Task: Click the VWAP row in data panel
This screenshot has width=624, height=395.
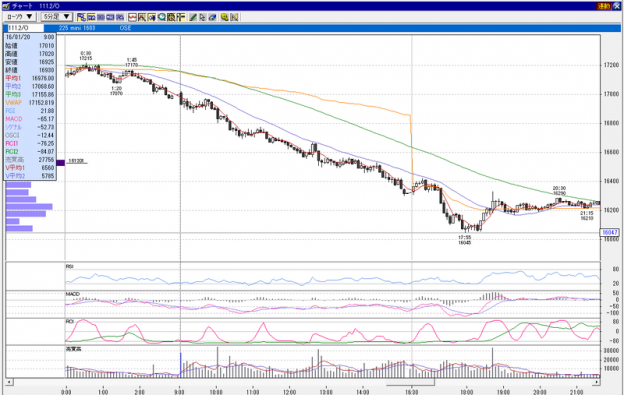Action: click(30, 103)
